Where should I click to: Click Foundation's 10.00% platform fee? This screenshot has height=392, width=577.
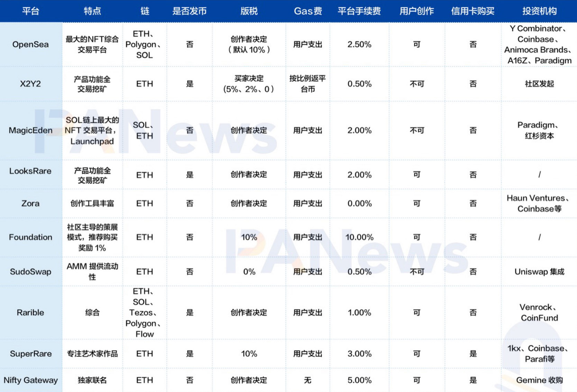(x=360, y=237)
